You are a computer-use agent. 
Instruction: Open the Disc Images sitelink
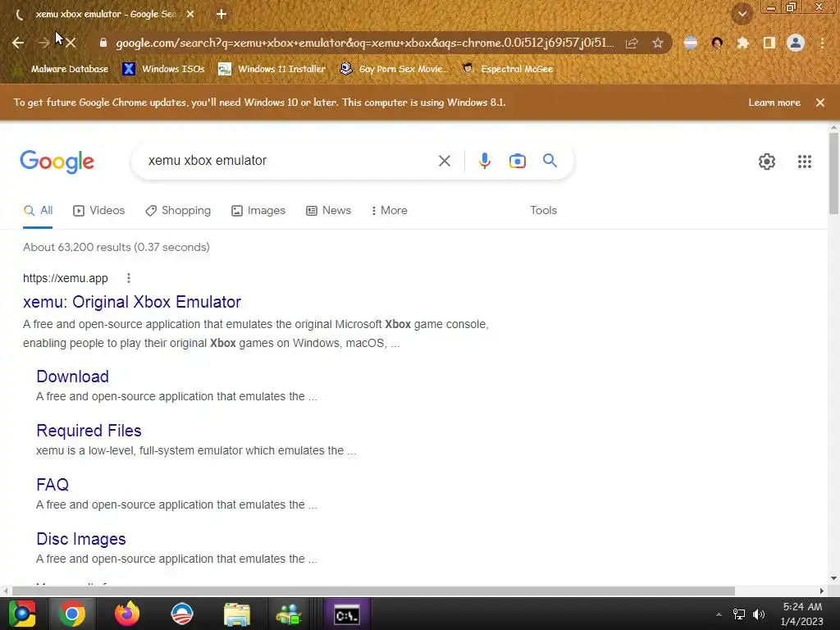click(81, 539)
